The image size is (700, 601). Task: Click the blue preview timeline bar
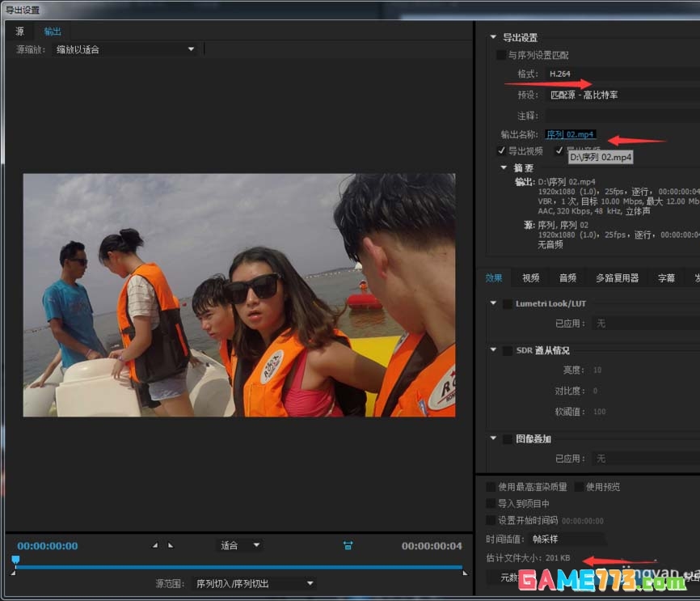[238, 567]
